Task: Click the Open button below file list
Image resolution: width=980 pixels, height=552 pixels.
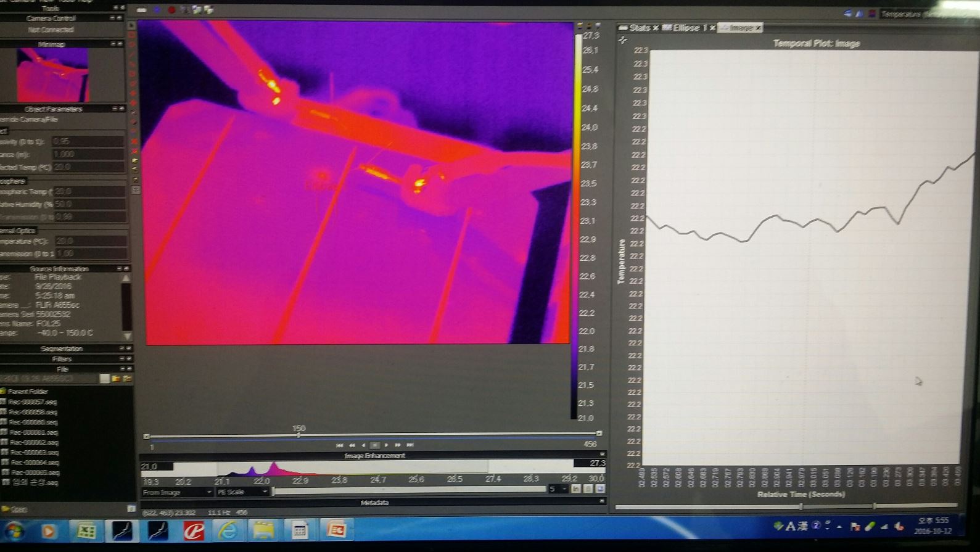Action: click(17, 509)
